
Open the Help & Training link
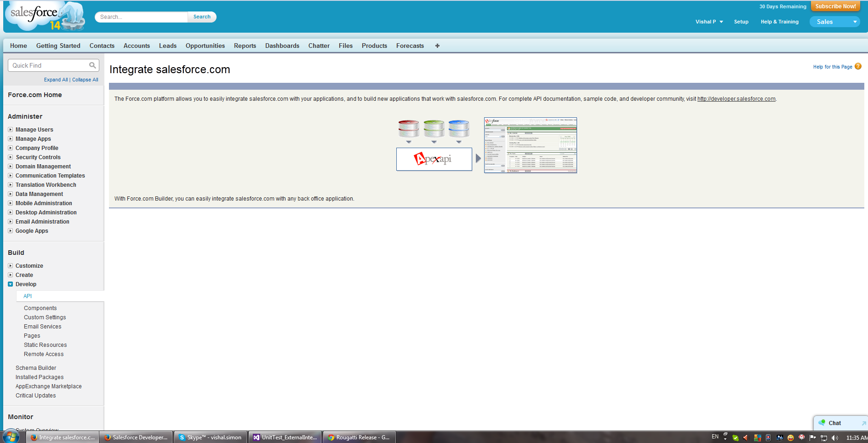[x=779, y=22]
